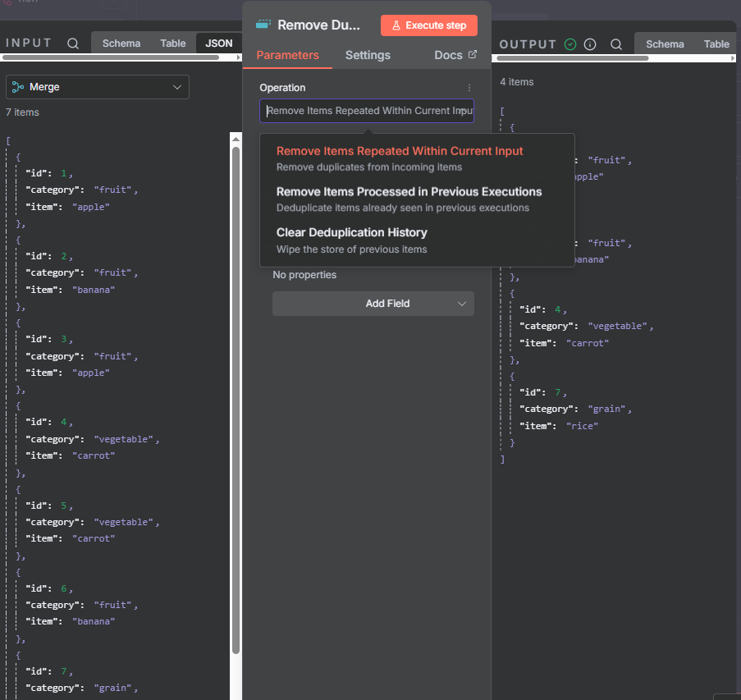
Task: Switch INPUT view to Schema
Action: pos(121,43)
